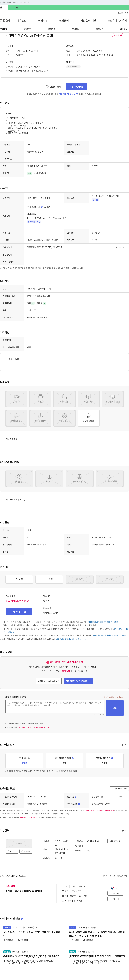This screenshot has height=980, width=129.
Task: Click info icon beside 취업알선기관 알선
Action: pyautogui.click(x=73, y=758)
